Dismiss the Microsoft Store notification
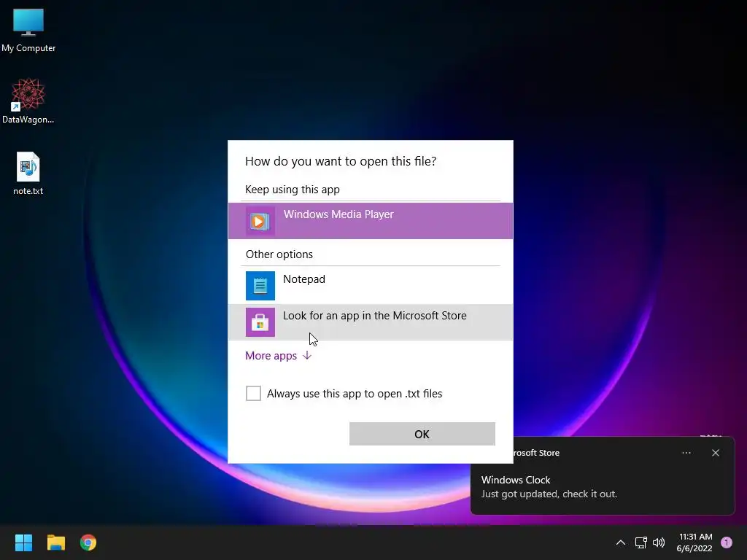 [x=716, y=453]
